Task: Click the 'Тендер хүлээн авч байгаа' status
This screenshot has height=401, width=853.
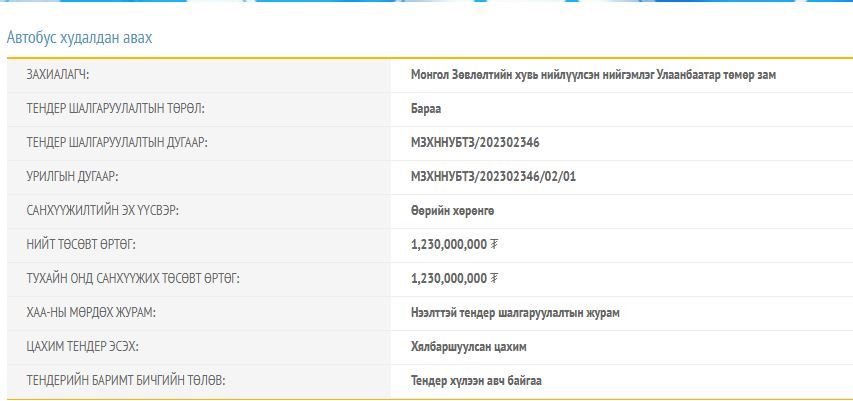Action: [476, 381]
